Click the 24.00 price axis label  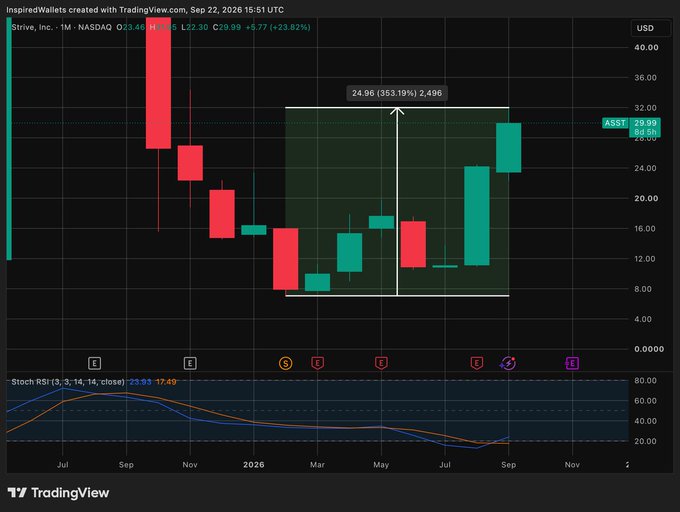[645, 168]
